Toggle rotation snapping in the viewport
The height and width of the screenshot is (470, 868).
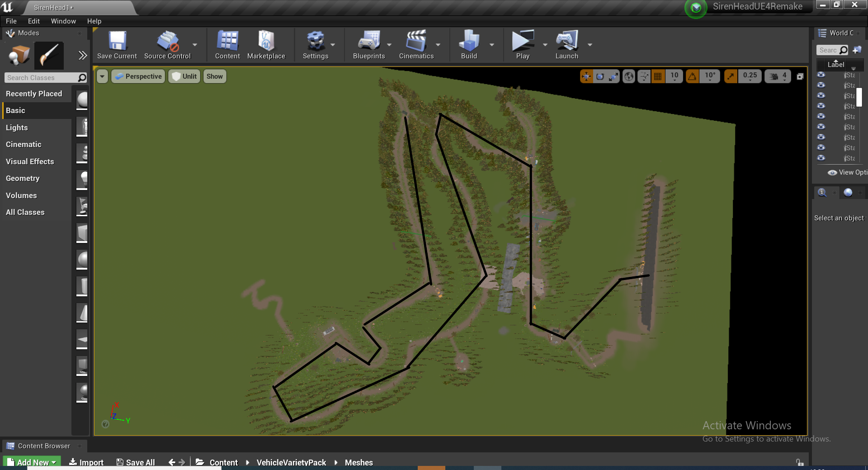point(692,76)
